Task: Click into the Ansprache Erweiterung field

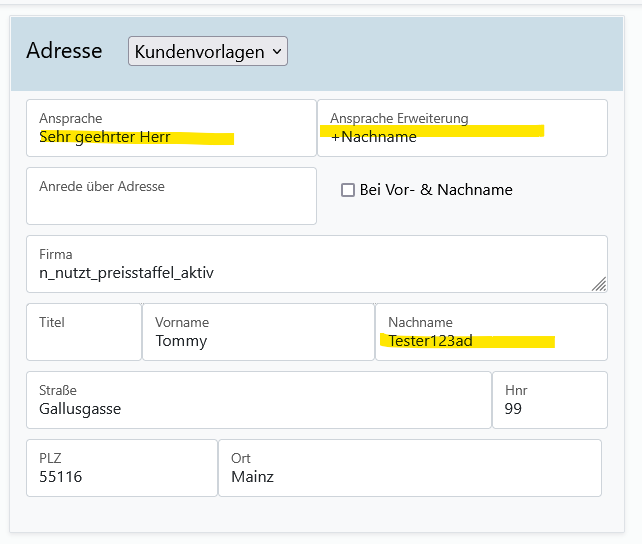Action: 462,137
